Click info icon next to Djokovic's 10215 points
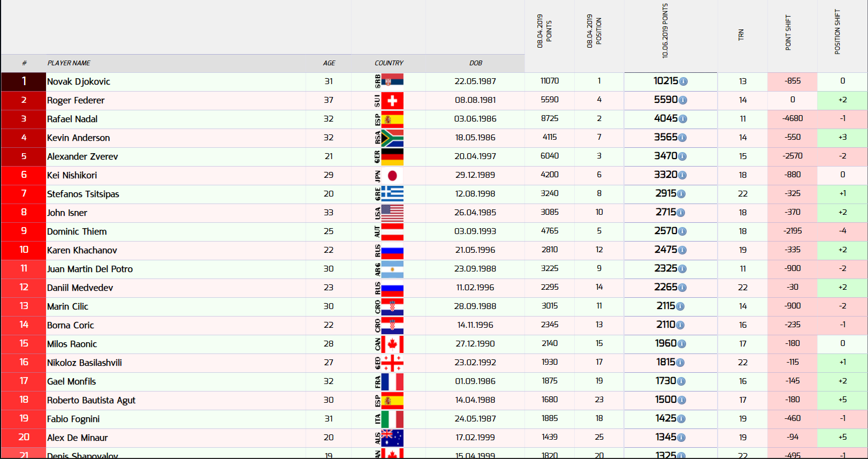This screenshot has width=868, height=459. pos(683,81)
